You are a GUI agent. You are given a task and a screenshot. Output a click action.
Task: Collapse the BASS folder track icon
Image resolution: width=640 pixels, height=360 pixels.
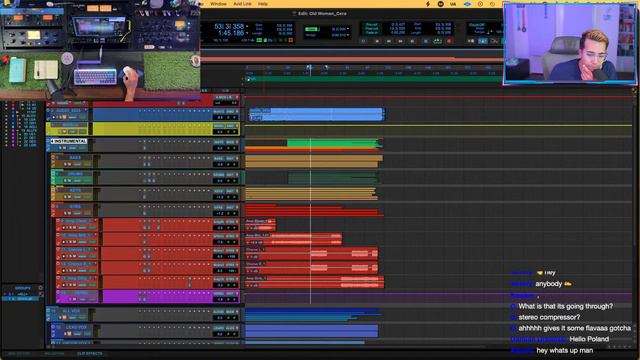click(x=53, y=157)
